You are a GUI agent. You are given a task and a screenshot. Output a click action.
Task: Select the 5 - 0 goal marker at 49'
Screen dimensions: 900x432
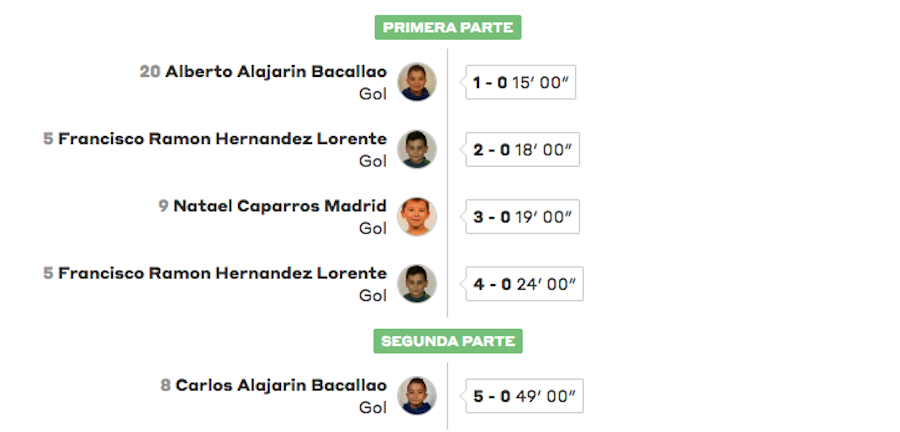coord(524,396)
